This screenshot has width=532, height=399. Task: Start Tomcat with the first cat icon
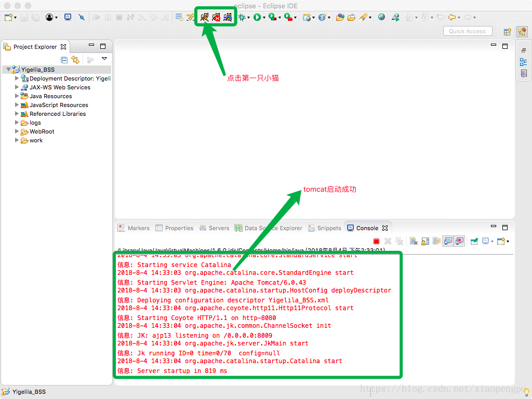pos(205,16)
